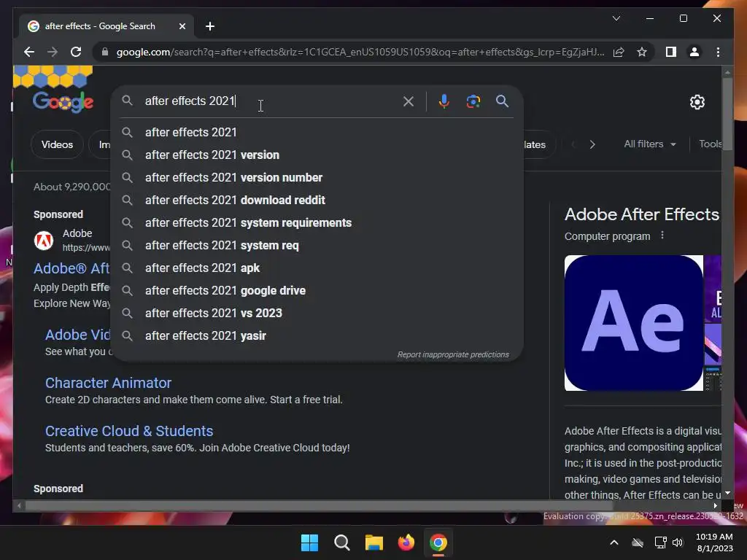The height and width of the screenshot is (560, 747).
Task: Open the All filters dropdown
Action: [x=650, y=144]
